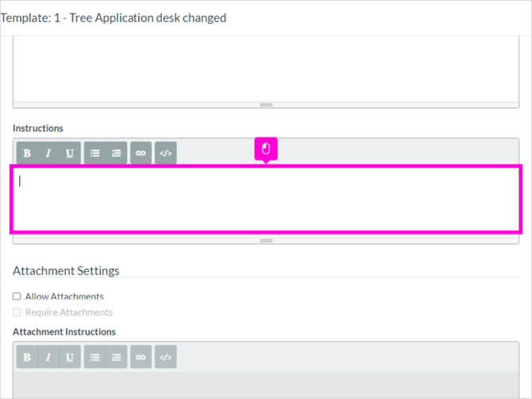The height and width of the screenshot is (399, 532).
Task: Click underline in Attachment Instructions toolbar
Action: click(x=70, y=357)
